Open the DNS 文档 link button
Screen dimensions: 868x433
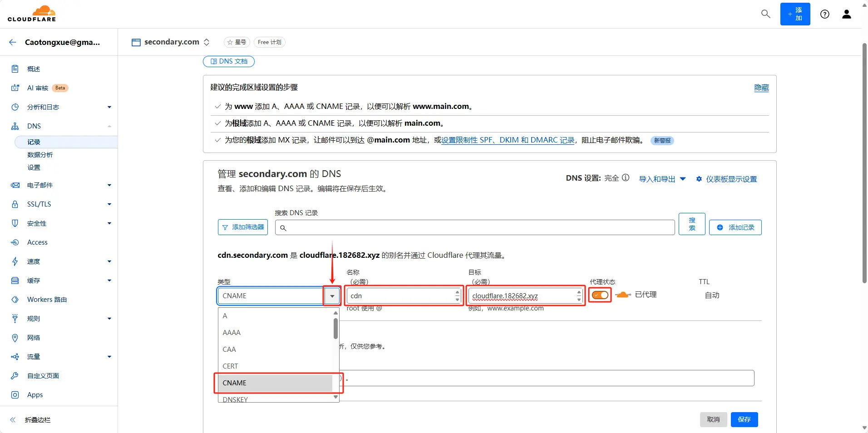[x=229, y=61]
